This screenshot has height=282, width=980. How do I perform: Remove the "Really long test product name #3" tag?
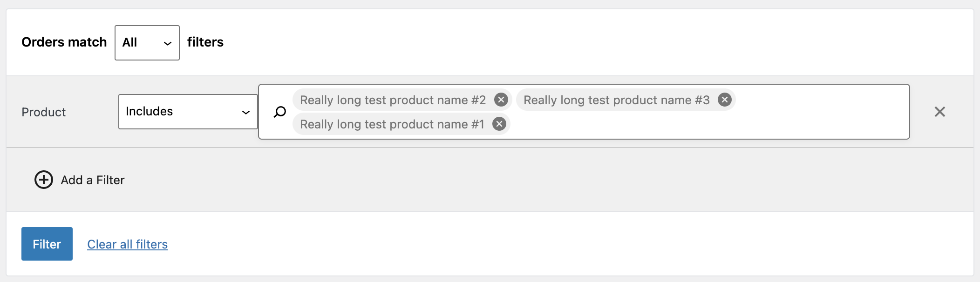click(x=724, y=99)
